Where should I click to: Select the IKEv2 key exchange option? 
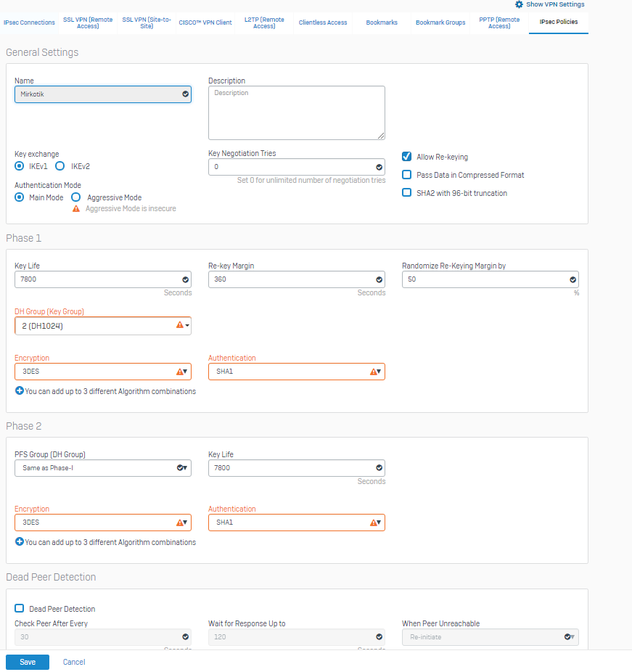(x=61, y=166)
